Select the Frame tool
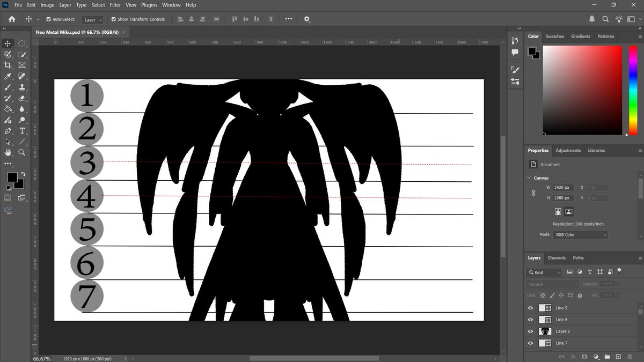 point(22,65)
